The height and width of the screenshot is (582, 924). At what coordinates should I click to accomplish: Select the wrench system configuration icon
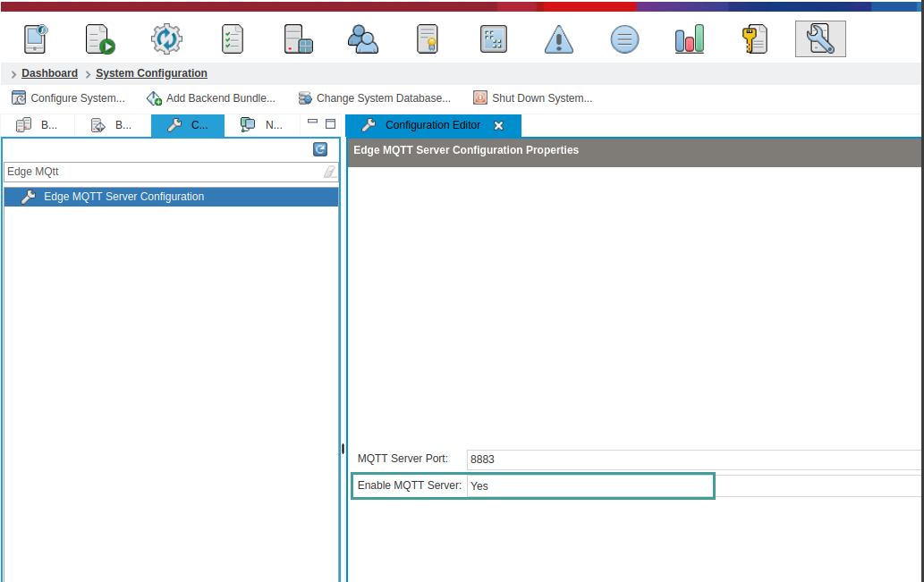coord(820,38)
